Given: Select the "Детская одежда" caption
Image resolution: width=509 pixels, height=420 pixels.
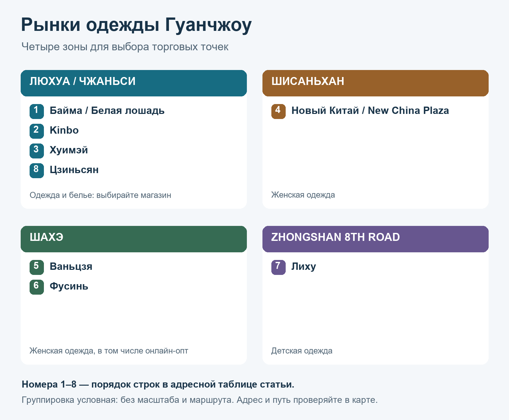Looking at the screenshot, I should click(x=302, y=351).
